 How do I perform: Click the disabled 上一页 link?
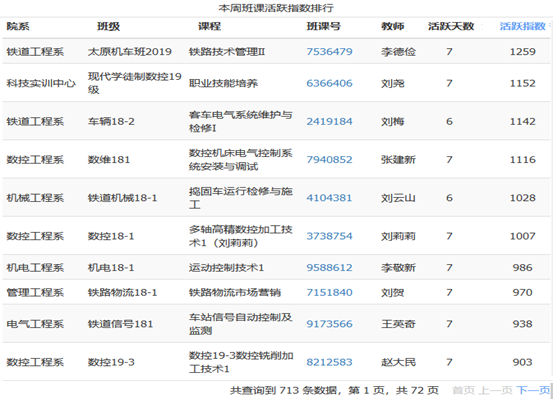(x=495, y=390)
